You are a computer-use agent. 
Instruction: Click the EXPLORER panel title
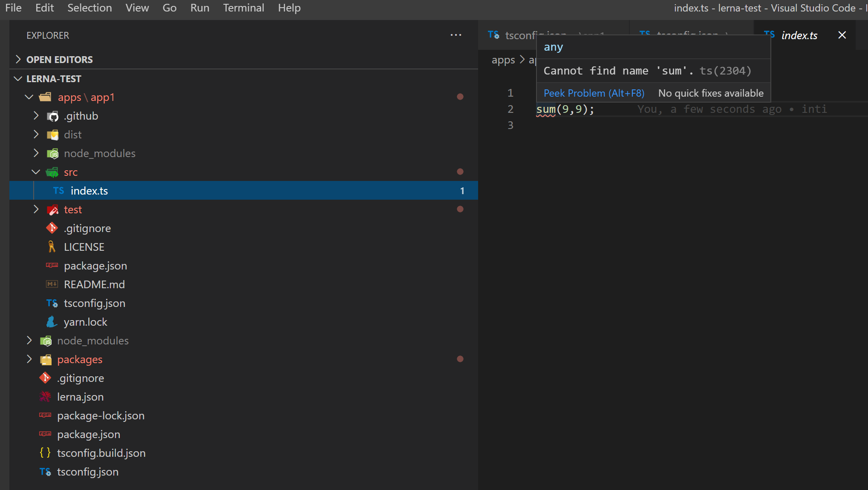48,35
